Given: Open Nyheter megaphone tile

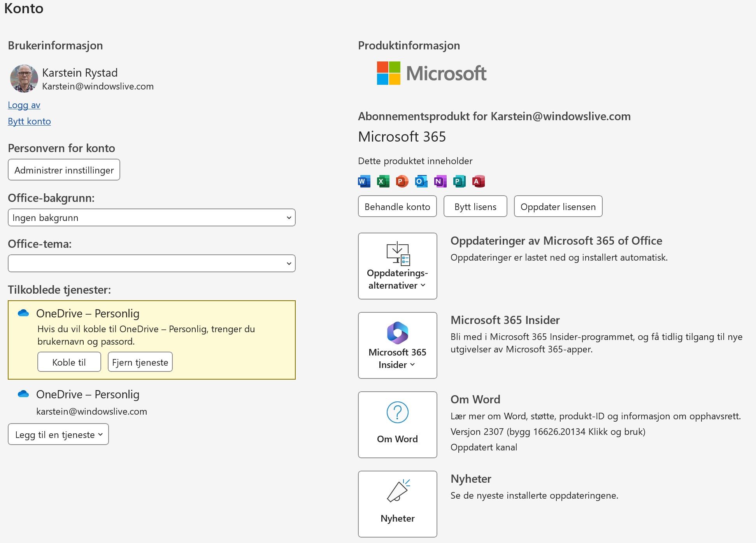Looking at the screenshot, I should coord(397,504).
